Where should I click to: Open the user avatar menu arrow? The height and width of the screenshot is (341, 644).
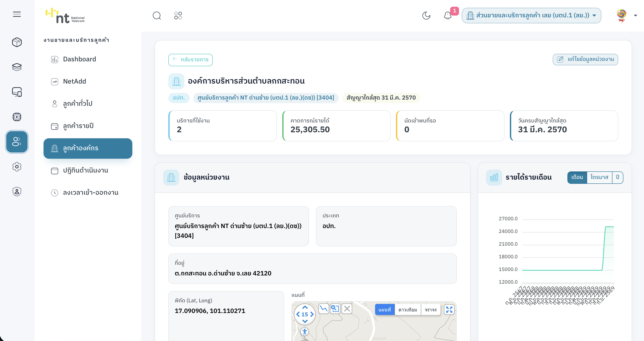[635, 16]
